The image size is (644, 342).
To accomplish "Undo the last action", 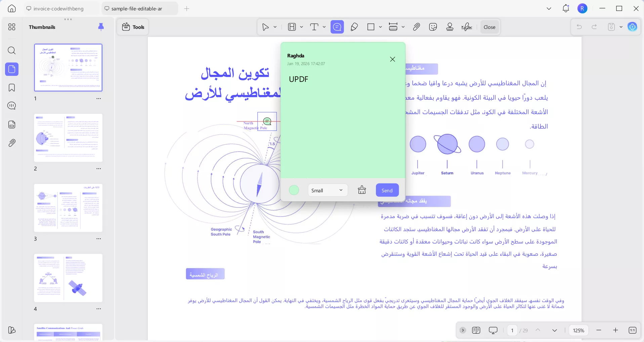I will 579,27.
